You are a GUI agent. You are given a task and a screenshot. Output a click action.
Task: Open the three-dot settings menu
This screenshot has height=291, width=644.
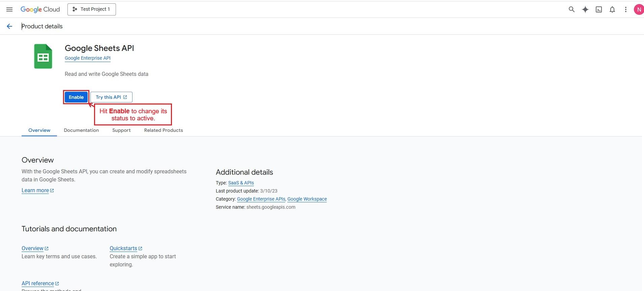coord(626,9)
